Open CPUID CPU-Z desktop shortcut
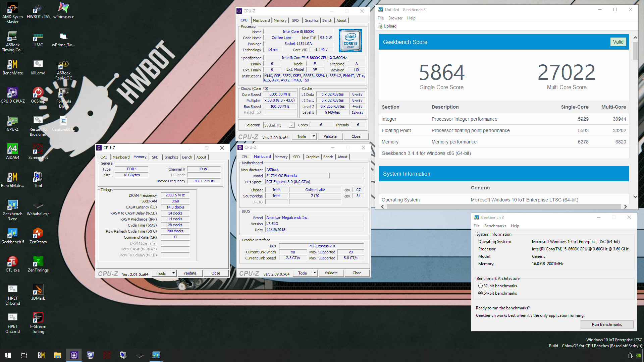This screenshot has height=362, width=644. tap(13, 95)
